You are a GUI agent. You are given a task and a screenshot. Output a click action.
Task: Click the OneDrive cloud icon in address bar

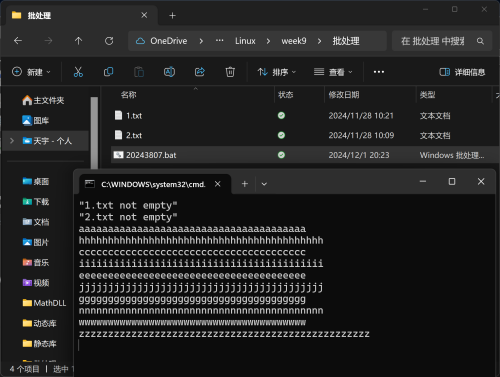click(x=140, y=41)
